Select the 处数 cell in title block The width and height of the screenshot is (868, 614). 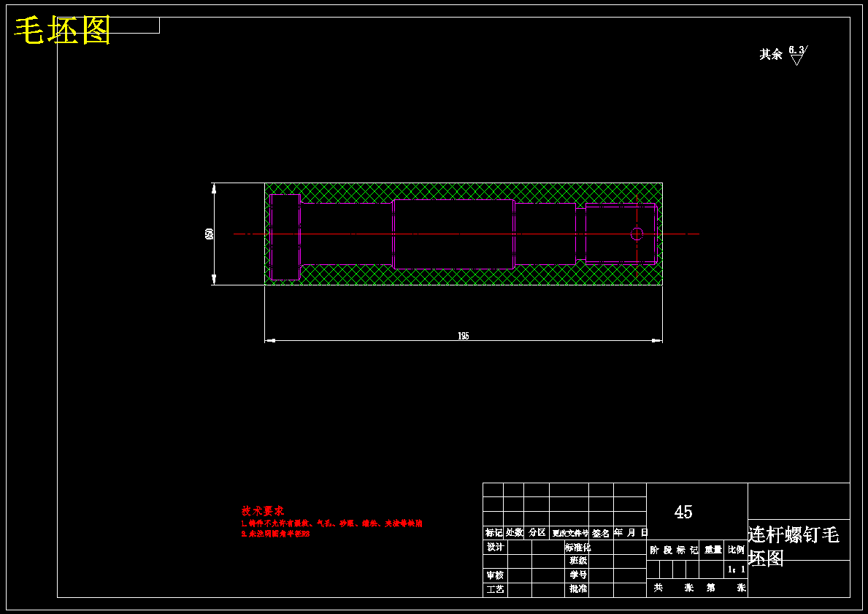514,533
